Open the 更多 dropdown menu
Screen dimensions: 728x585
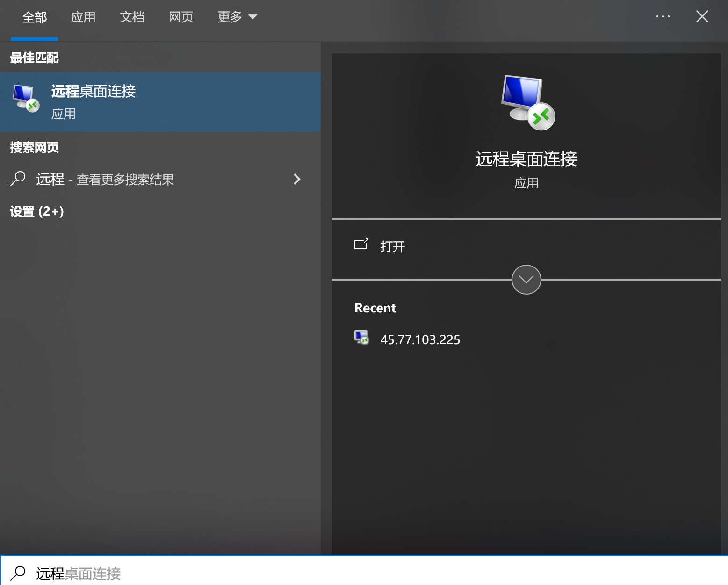tap(238, 17)
